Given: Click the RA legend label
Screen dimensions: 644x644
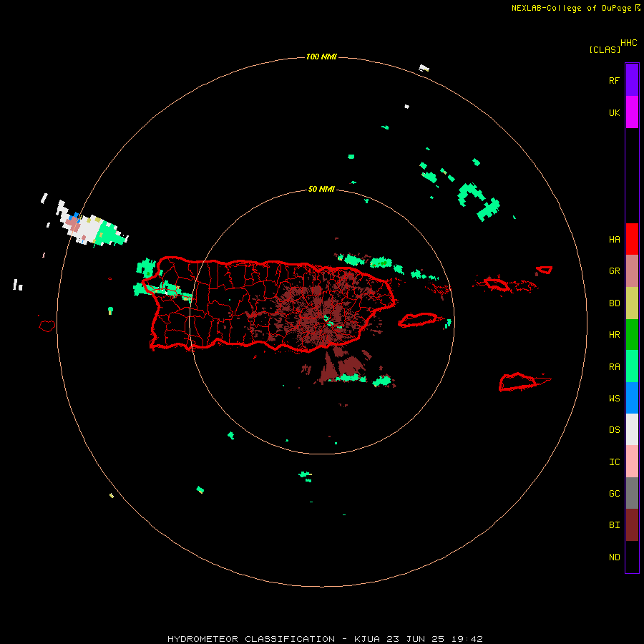Looking at the screenshot, I should (x=614, y=367).
